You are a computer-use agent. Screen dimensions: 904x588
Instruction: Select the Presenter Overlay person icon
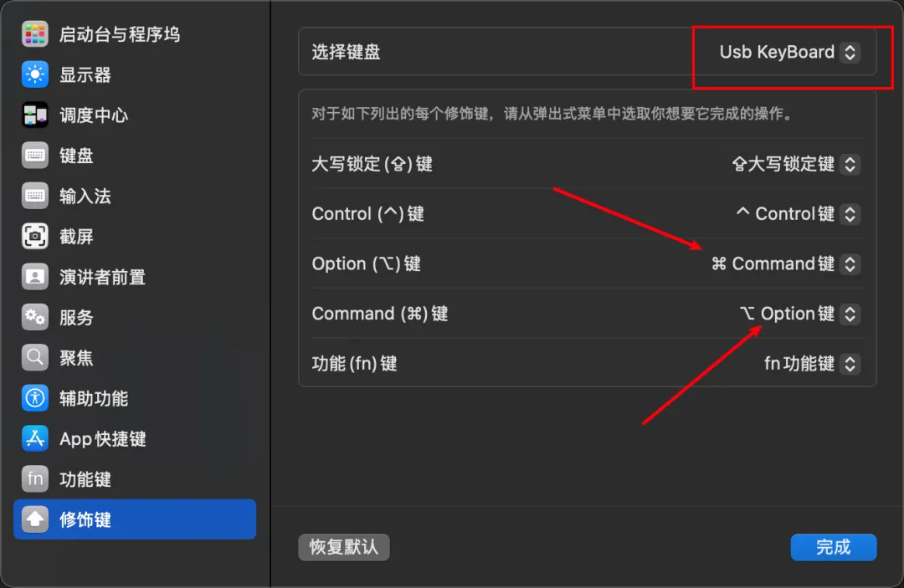[x=34, y=277]
